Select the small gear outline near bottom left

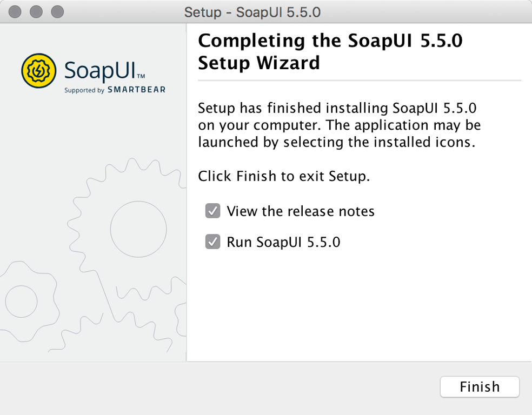(22, 302)
